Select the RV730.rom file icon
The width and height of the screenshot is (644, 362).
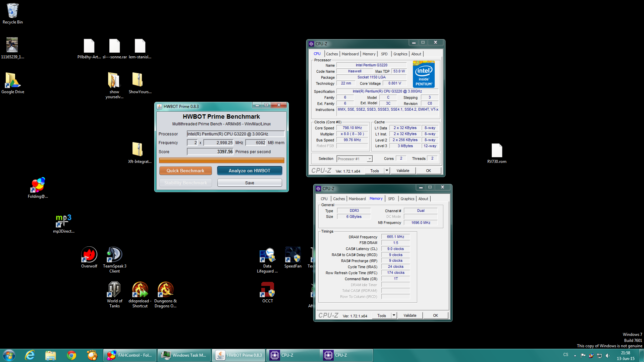click(497, 153)
